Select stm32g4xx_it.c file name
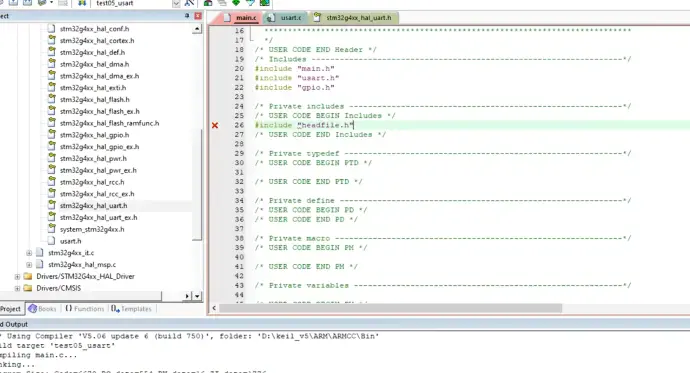Image resolution: width=690 pixels, height=373 pixels. pyautogui.click(x=71, y=253)
